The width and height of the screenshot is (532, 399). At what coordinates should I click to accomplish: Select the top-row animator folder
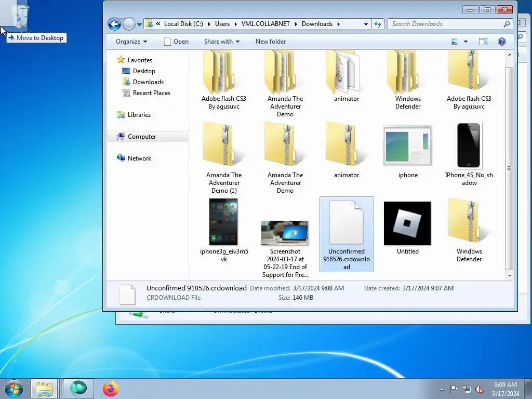(347, 77)
